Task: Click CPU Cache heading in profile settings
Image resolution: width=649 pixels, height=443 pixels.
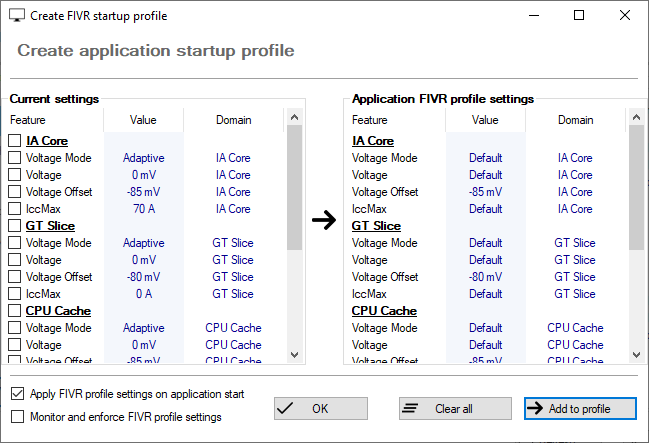Action: (384, 311)
